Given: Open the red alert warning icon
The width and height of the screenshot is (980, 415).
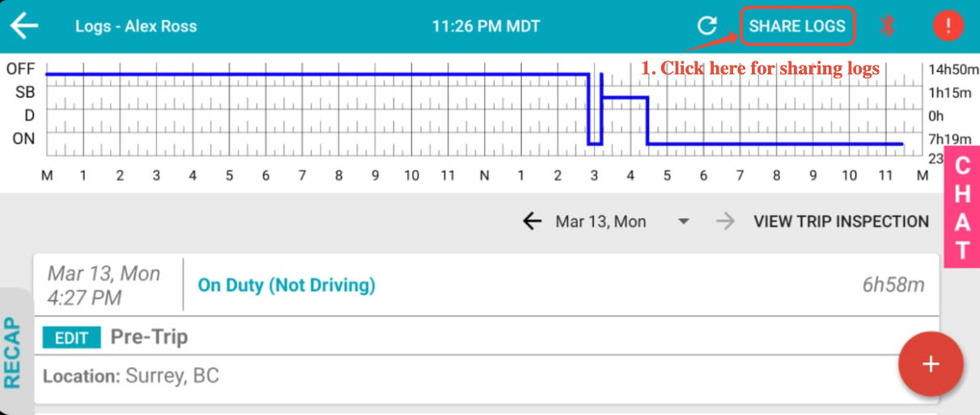Looking at the screenshot, I should point(948,26).
